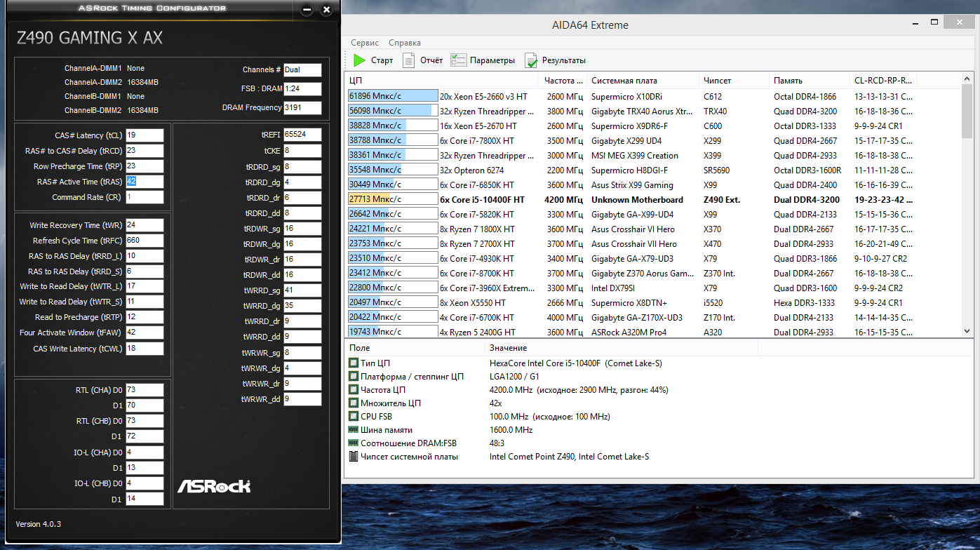
Task: Select the 32x Opteron 6274 row
Action: (x=652, y=170)
